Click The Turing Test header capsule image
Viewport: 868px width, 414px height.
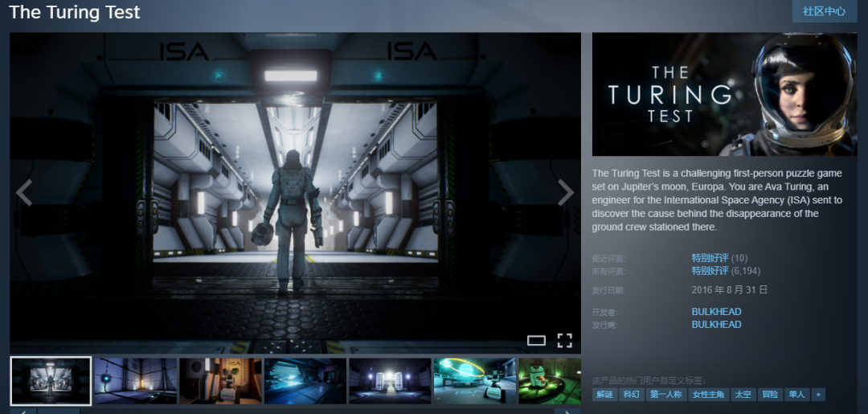[x=724, y=94]
